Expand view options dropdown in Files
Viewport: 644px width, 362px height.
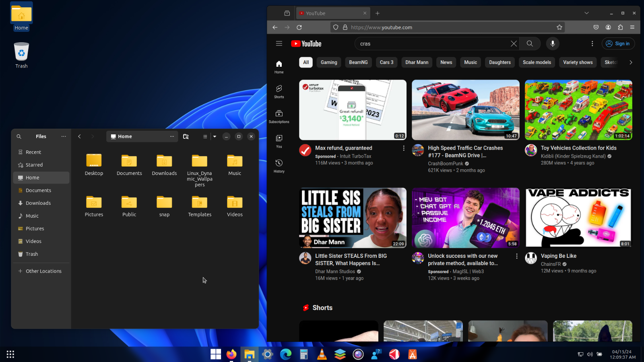(215, 136)
